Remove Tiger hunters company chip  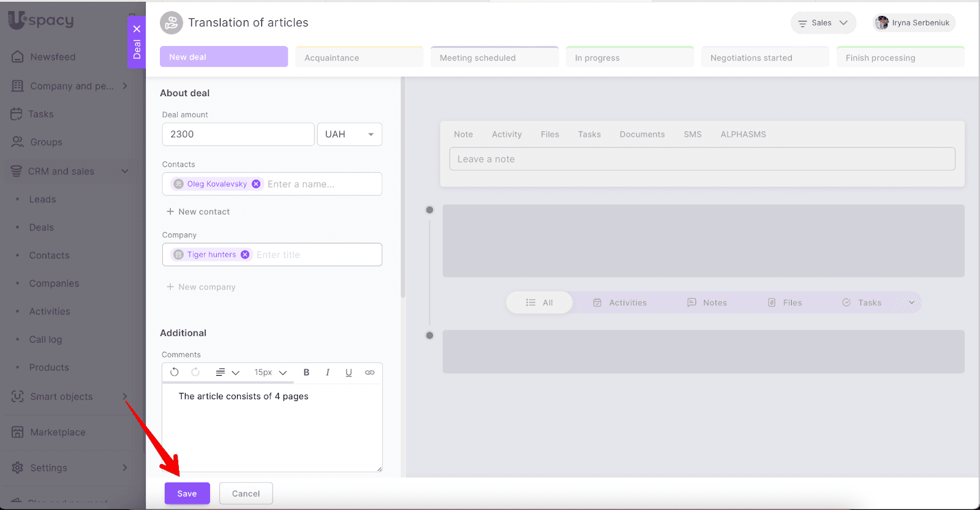point(245,254)
